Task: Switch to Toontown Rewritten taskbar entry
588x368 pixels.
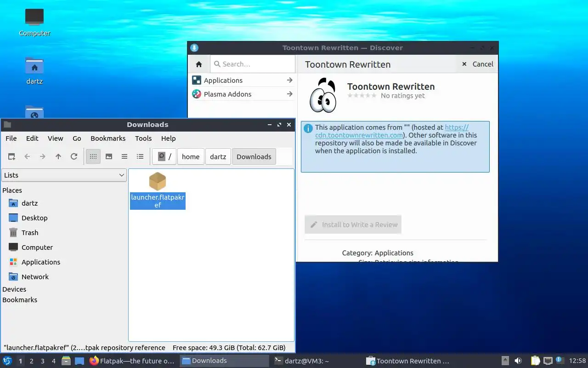Action: pos(409,361)
